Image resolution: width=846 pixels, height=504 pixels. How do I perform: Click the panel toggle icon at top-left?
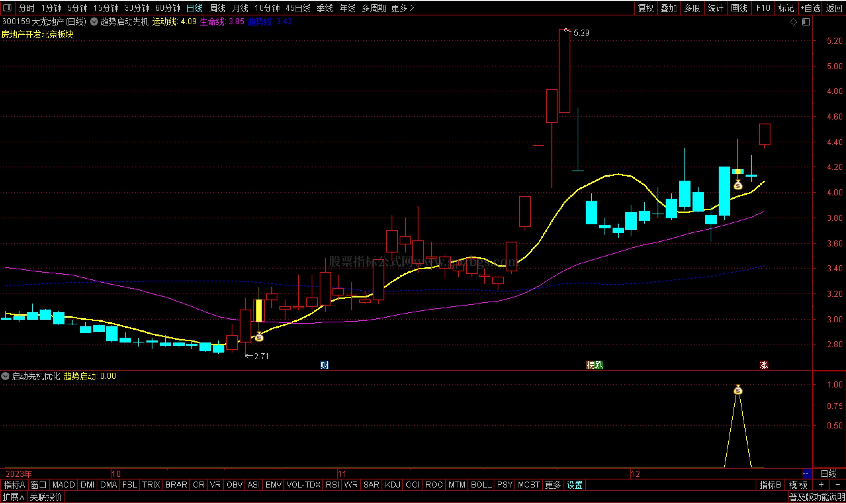point(7,7)
